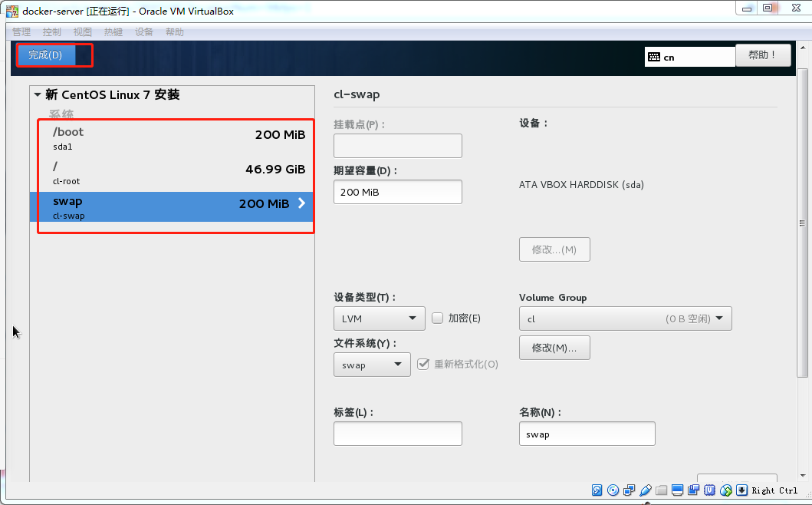
Task: Click the 修改(M)... volume group modify button
Action: [x=554, y=348]
